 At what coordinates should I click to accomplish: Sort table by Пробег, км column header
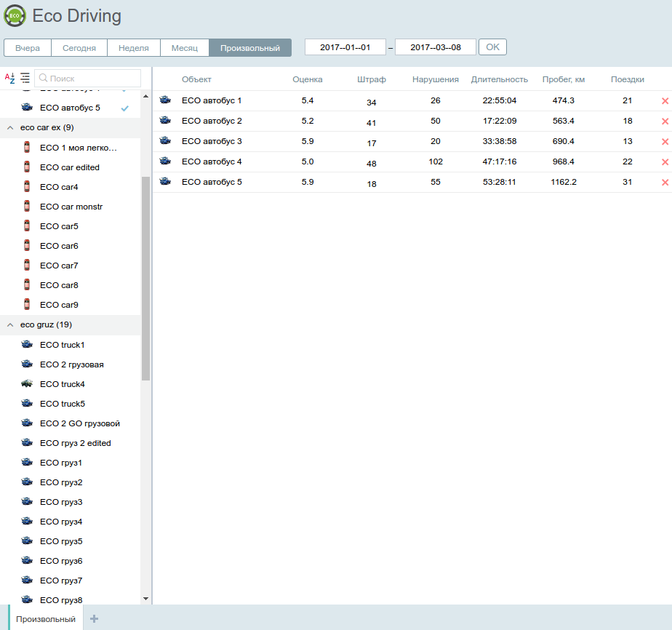pyautogui.click(x=563, y=79)
